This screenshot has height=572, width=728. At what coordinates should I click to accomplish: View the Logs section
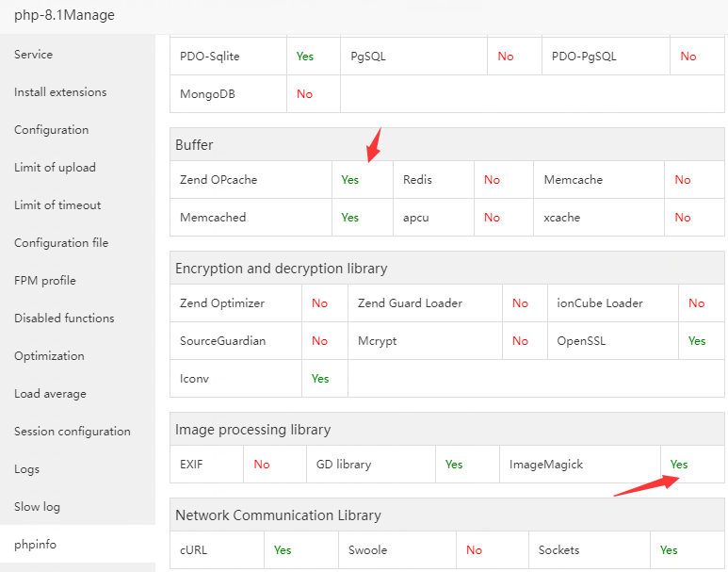[28, 469]
